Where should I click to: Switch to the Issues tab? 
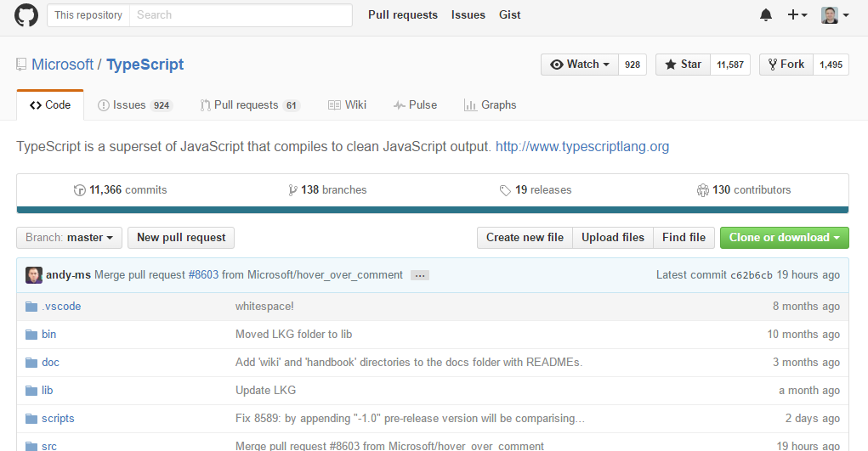point(135,105)
